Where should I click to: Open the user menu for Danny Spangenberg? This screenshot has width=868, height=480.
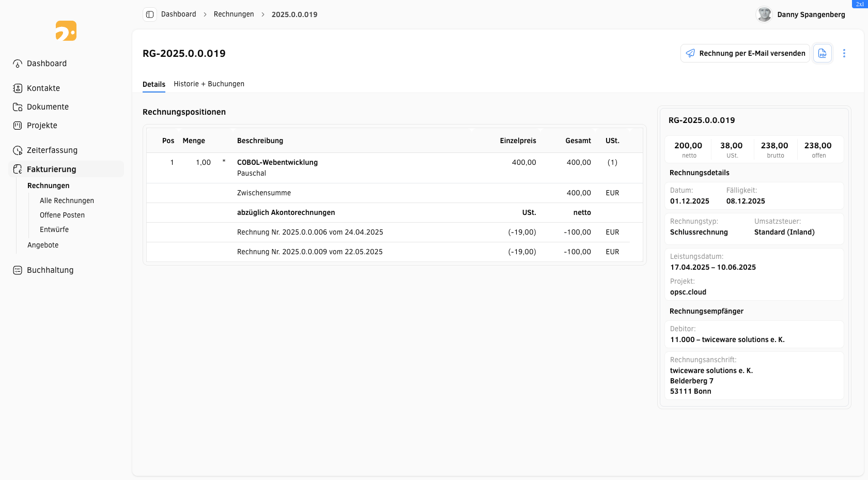pyautogui.click(x=800, y=14)
